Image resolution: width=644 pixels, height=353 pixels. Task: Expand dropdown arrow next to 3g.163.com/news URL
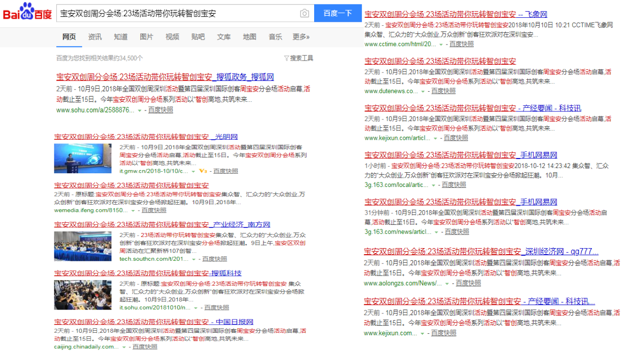pyautogui.click(x=436, y=232)
